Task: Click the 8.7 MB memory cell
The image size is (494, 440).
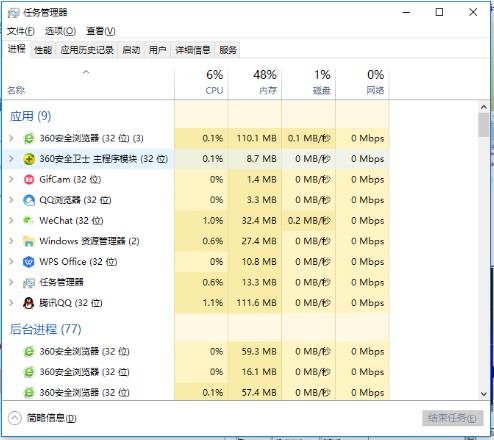Action: click(255, 159)
